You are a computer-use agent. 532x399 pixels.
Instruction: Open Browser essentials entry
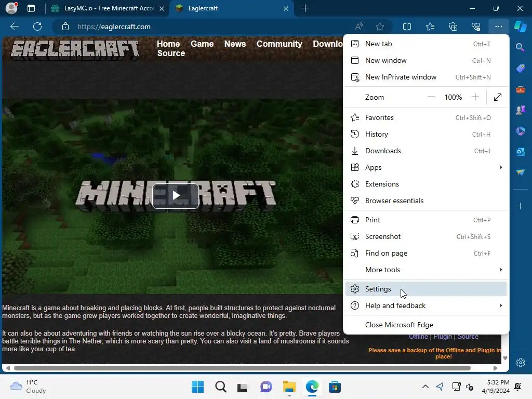point(426,201)
